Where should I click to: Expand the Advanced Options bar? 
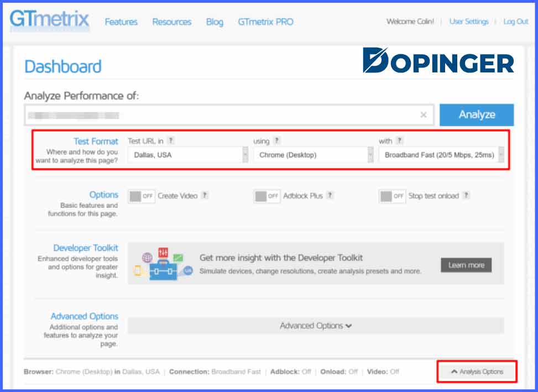click(316, 326)
